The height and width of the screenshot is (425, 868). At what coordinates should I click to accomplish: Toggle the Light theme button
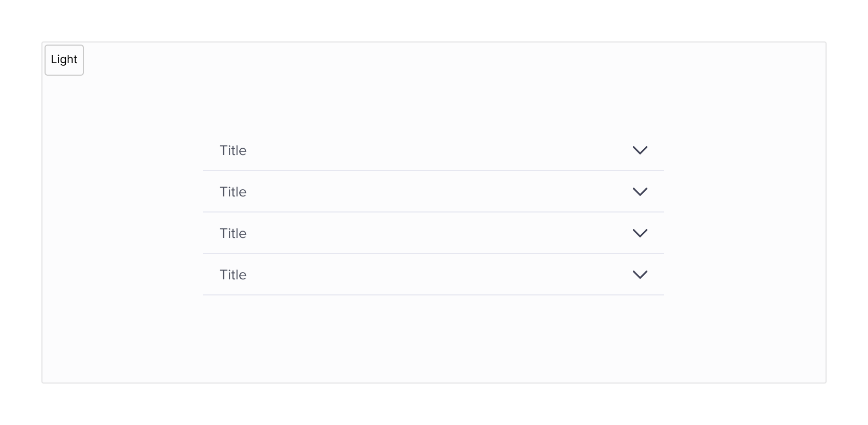[x=64, y=60]
